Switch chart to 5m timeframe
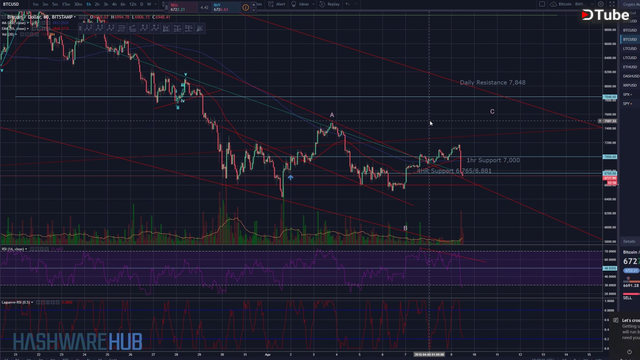 (x=55, y=4)
